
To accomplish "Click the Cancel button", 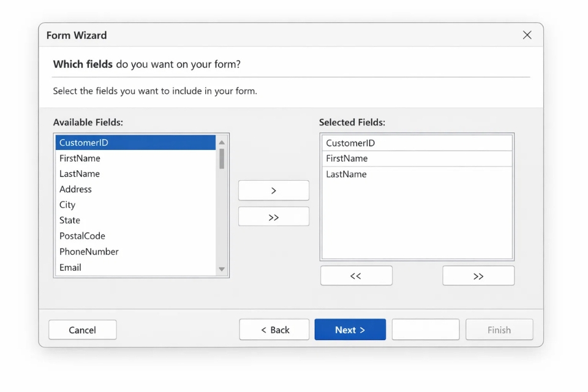I will (x=82, y=330).
